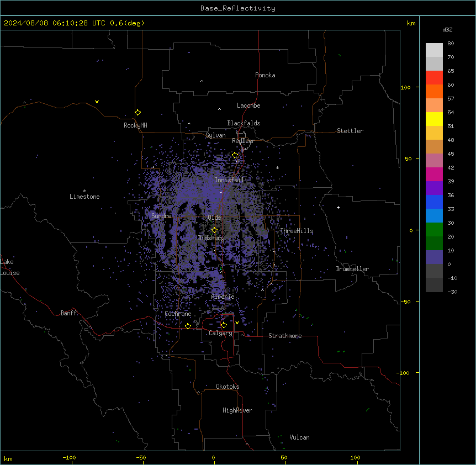Choose the slate purple 0–10 dBZ swatch
476x465 pixels.
coord(434,257)
